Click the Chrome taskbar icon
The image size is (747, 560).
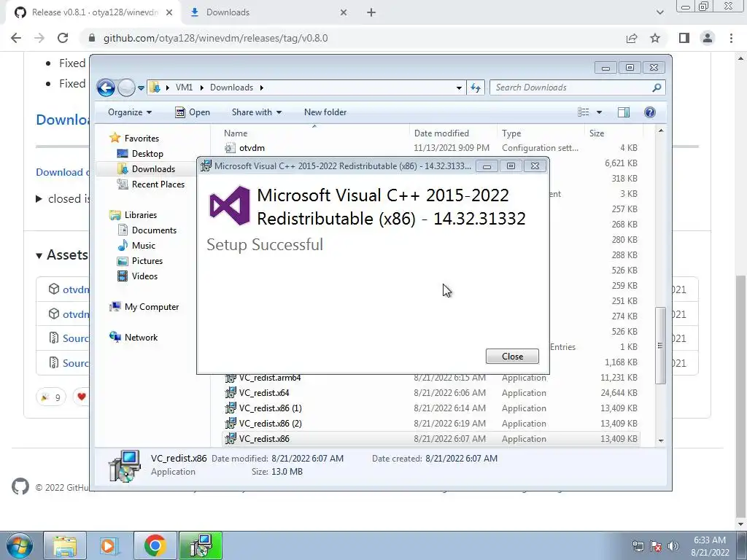coord(155,545)
